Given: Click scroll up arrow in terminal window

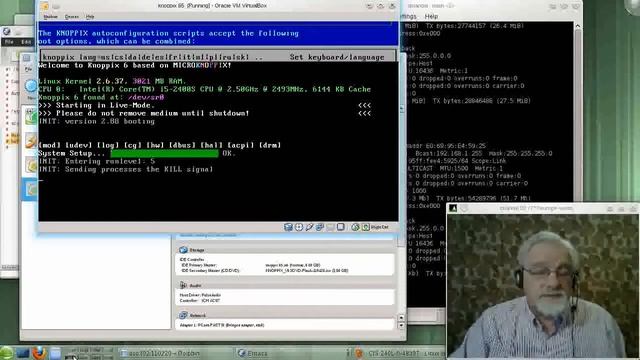Looking at the screenshot, I should [578, 26].
